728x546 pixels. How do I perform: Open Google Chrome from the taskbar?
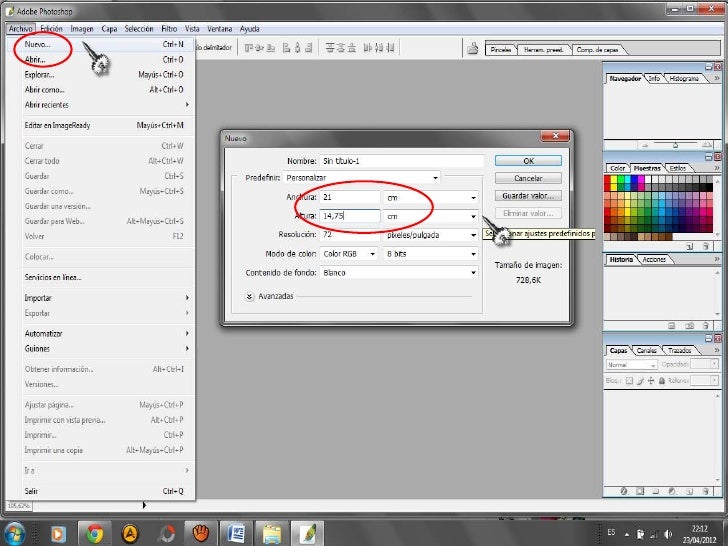[94, 533]
